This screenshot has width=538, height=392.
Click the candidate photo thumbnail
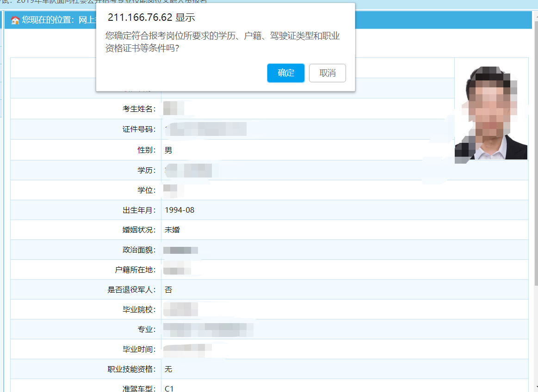pyautogui.click(x=491, y=114)
